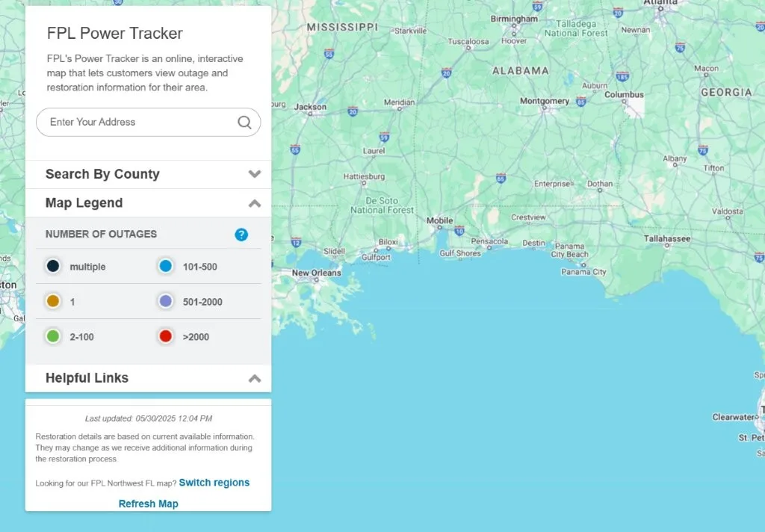This screenshot has width=765, height=532.
Task: Click the NUMBER OF OUTAGES heading
Action: point(101,235)
